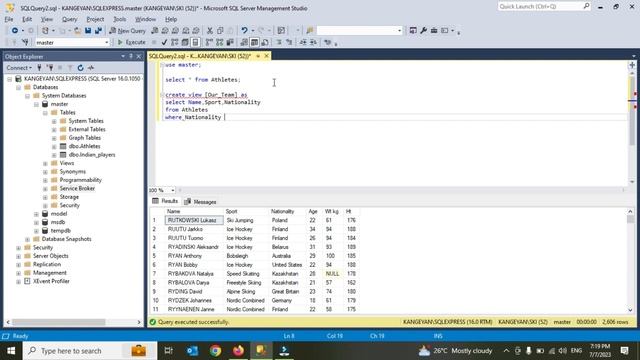Switch output to Results to Text
The width and height of the screenshot is (640, 360).
(244, 42)
